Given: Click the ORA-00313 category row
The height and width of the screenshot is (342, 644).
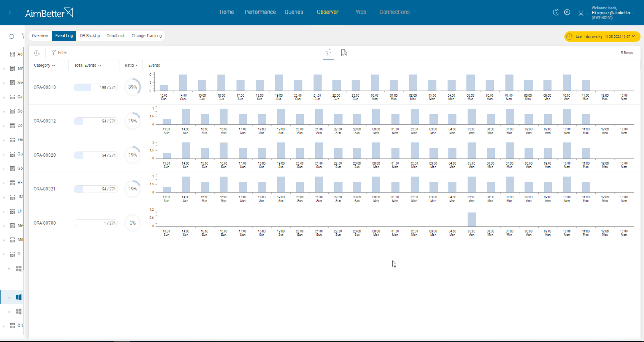Looking at the screenshot, I should coord(45,87).
